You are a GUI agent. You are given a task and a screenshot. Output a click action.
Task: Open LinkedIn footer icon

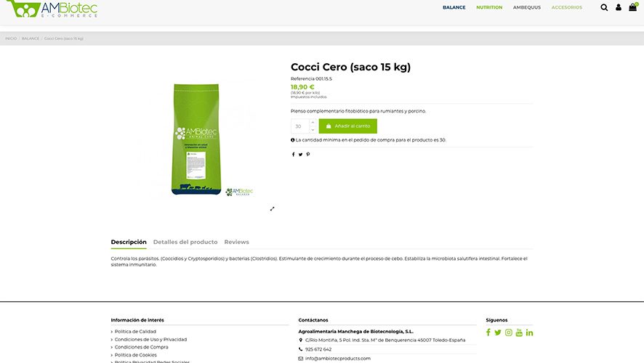pos(529,333)
